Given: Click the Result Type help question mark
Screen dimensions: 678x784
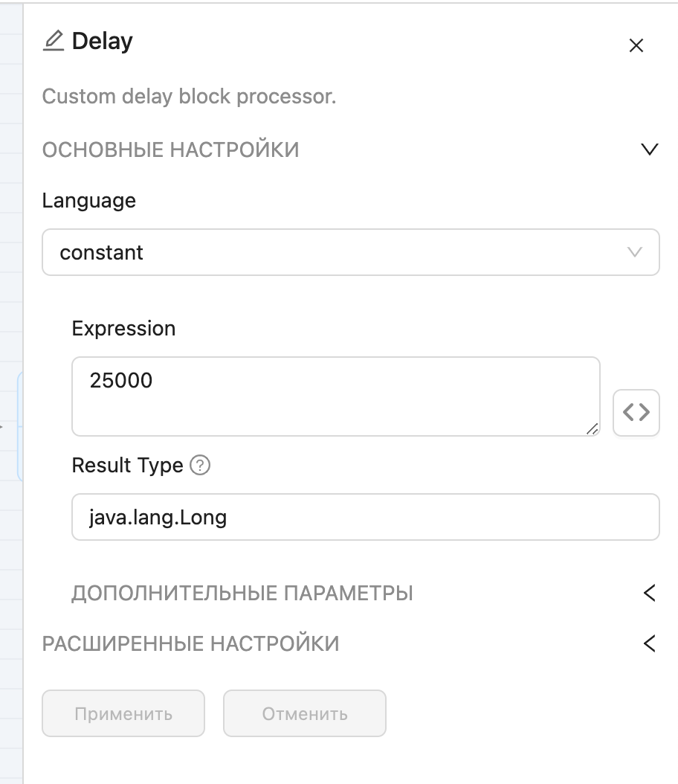Looking at the screenshot, I should [x=200, y=466].
